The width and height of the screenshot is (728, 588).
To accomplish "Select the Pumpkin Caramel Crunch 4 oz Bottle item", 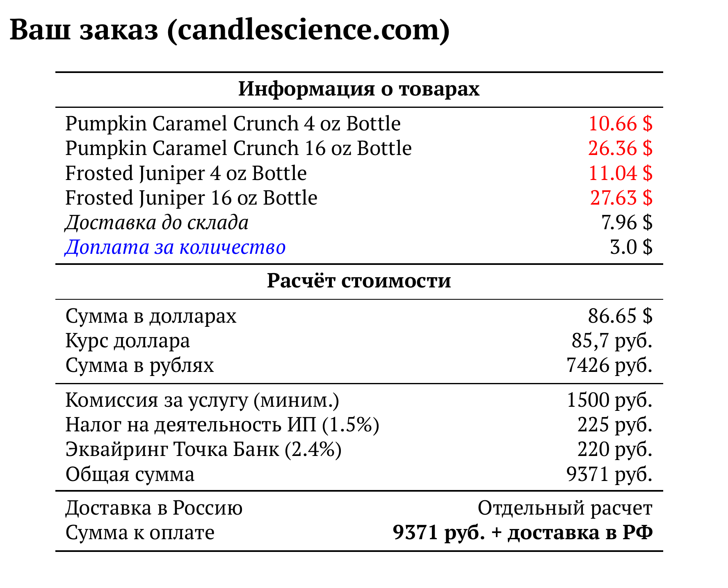I will click(233, 123).
